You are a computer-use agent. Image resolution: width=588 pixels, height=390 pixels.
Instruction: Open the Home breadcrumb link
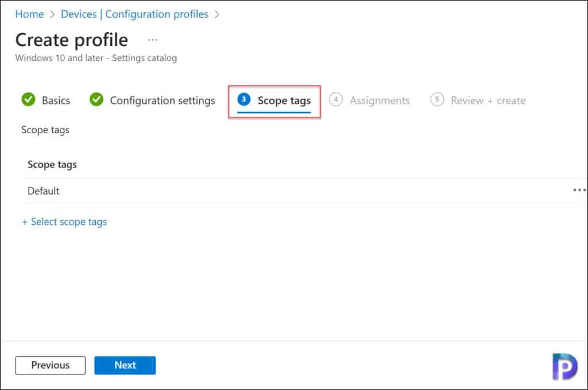(x=29, y=14)
